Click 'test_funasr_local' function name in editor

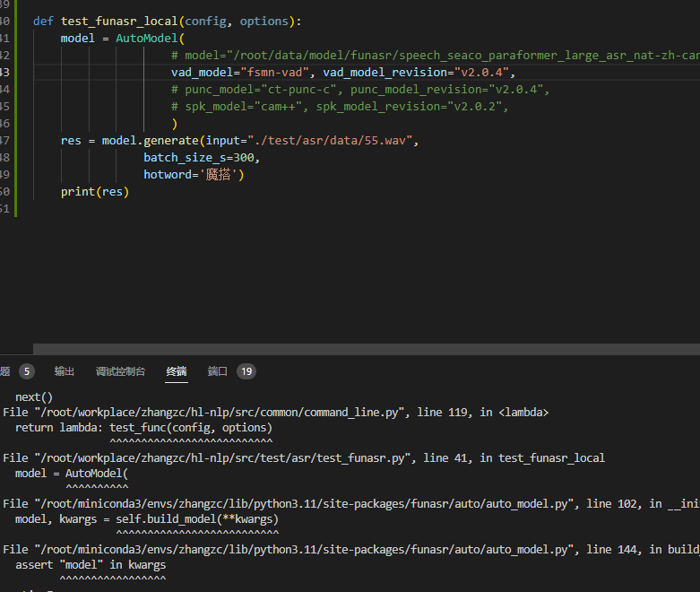tap(119, 22)
